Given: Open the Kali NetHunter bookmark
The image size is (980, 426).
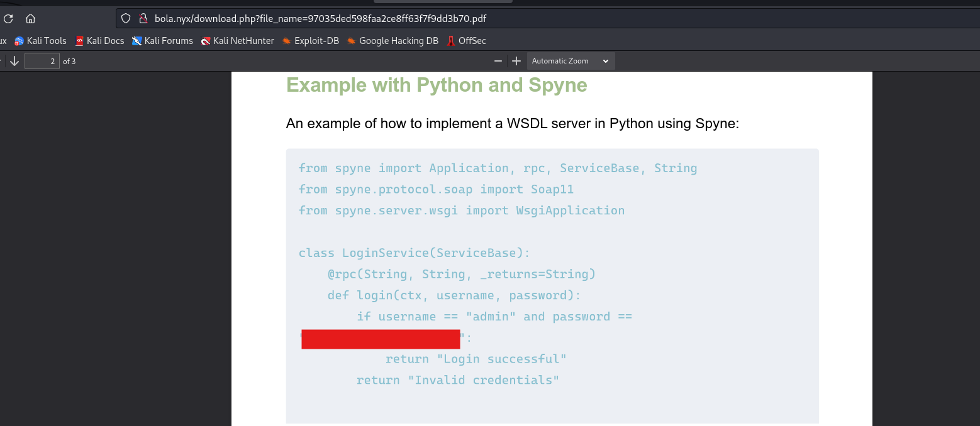Looking at the screenshot, I should (x=237, y=41).
